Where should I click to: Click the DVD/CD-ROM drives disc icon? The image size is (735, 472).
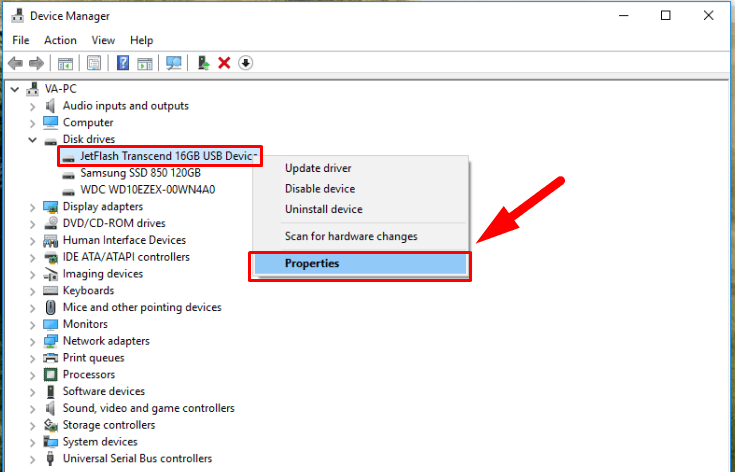pos(50,223)
